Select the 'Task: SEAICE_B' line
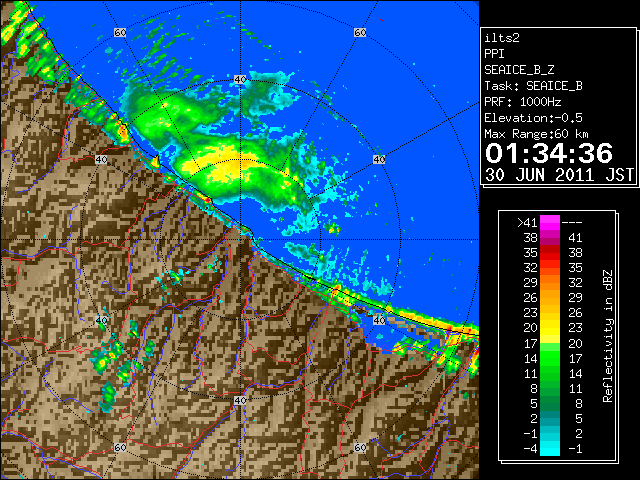640x480 pixels. coord(533,86)
